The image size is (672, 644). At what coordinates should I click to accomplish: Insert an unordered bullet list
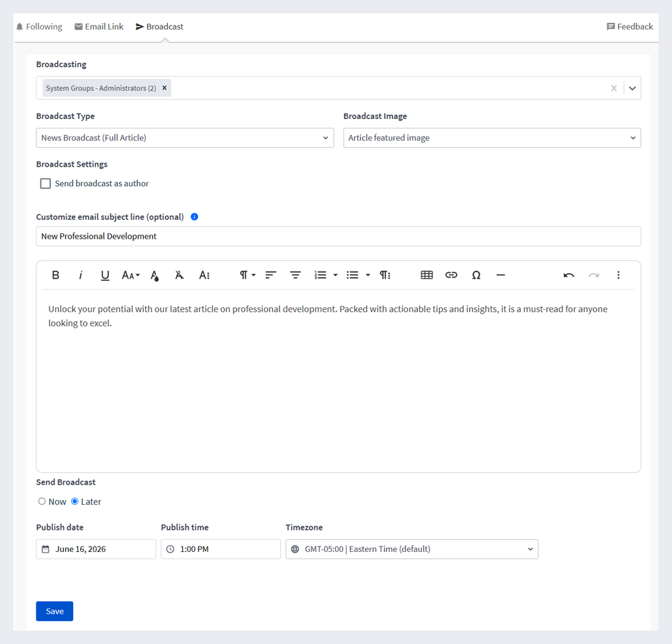coord(352,275)
